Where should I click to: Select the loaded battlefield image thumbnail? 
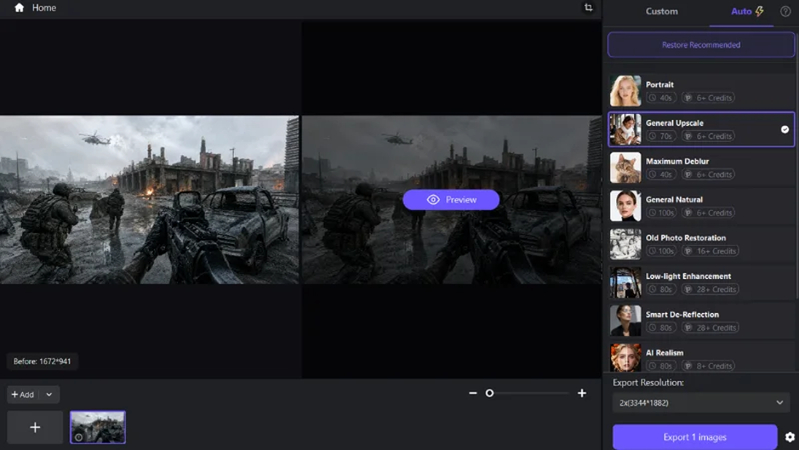(x=98, y=427)
